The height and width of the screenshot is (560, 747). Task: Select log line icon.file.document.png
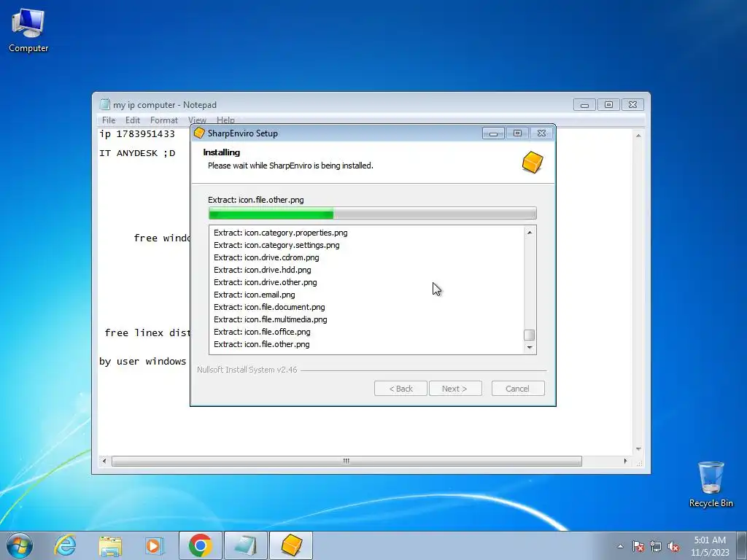(x=269, y=307)
